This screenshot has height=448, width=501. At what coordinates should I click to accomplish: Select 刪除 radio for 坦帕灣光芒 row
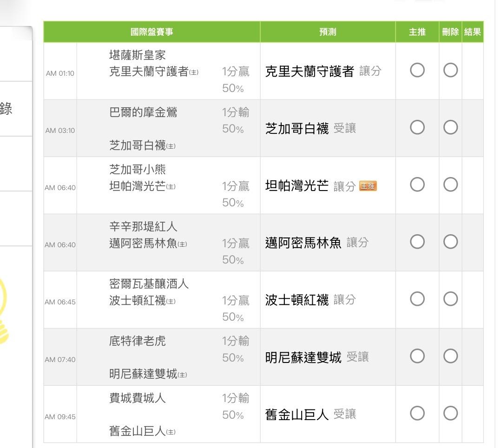pos(450,185)
